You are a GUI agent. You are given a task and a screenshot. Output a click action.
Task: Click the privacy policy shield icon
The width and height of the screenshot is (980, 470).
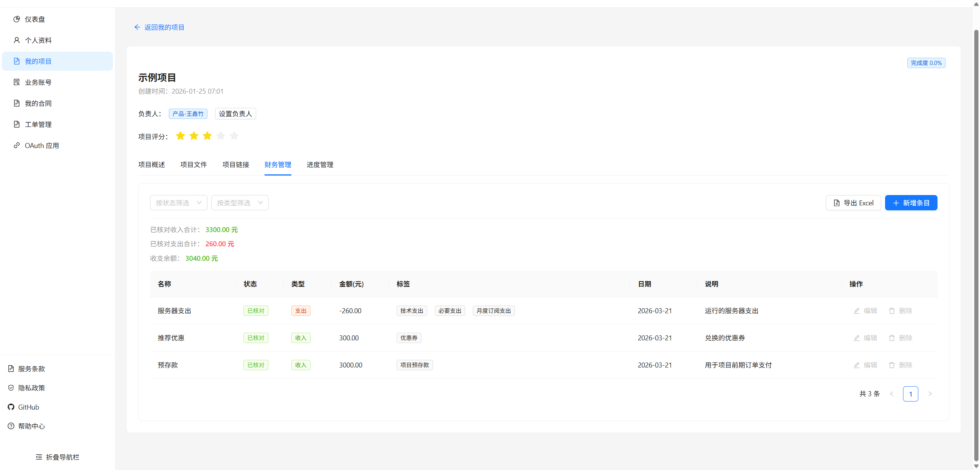[11, 388]
